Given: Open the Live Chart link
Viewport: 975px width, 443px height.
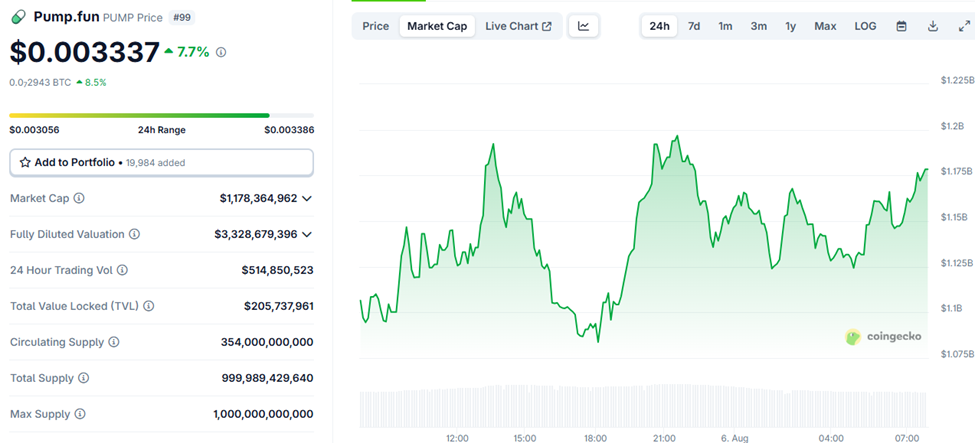Looking at the screenshot, I should click(518, 26).
